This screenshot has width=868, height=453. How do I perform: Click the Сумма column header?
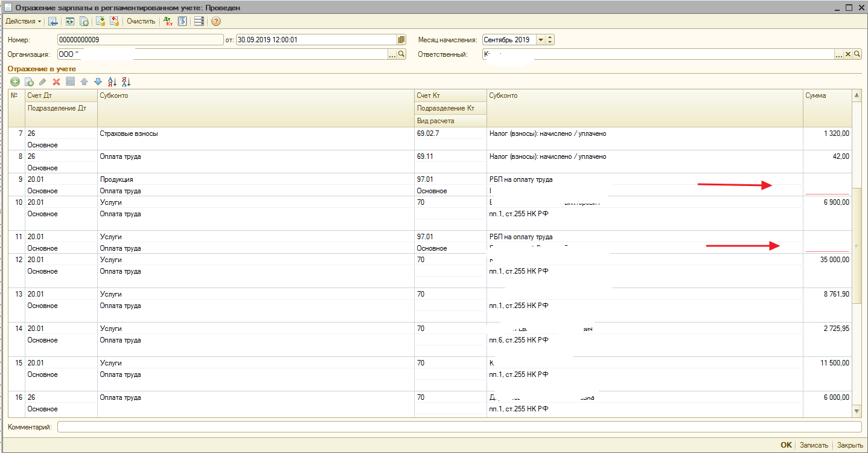(x=826, y=95)
